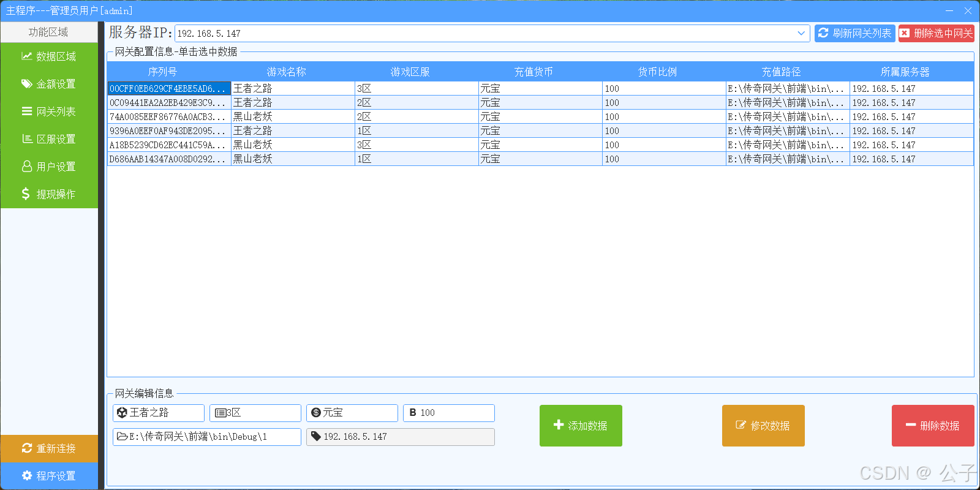Click the orange 修改数据 button
Viewport: 980px width, 490px height.
tap(763, 426)
